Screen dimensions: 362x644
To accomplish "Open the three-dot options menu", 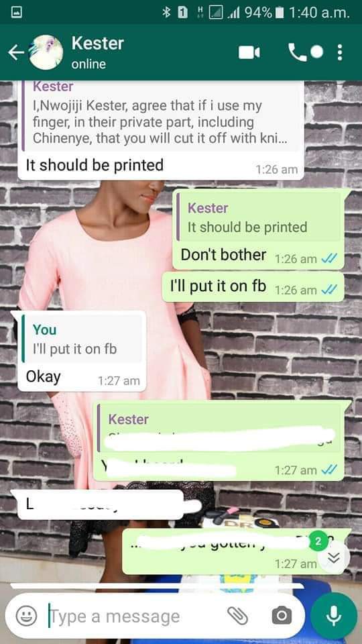I will tap(339, 52).
